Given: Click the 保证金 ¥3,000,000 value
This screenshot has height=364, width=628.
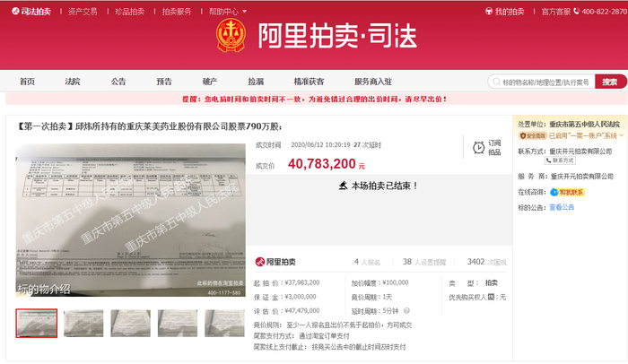Looking at the screenshot, I should click(301, 297).
